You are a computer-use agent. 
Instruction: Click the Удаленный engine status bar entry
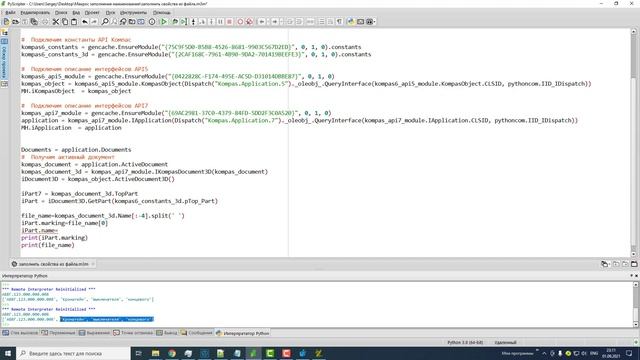(x=505, y=342)
